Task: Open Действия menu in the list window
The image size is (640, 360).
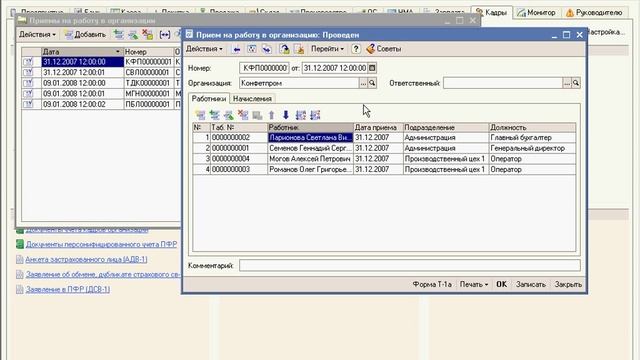Action: (37, 35)
